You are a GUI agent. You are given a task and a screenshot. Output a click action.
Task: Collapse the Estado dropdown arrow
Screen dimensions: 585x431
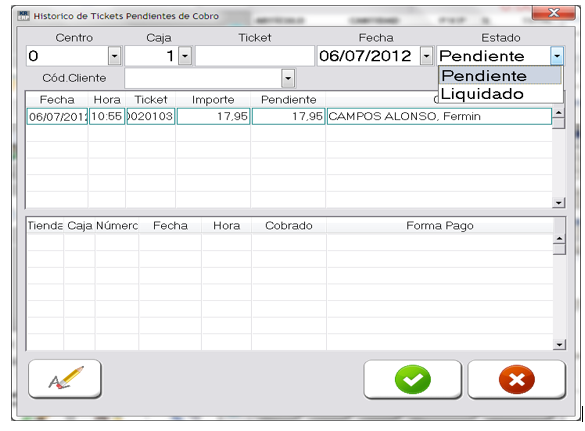(x=557, y=56)
